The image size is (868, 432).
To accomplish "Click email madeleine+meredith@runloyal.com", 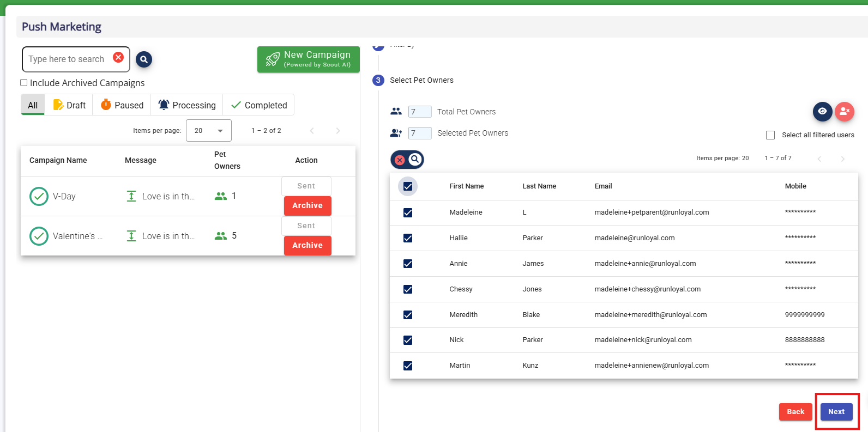I will tap(651, 315).
